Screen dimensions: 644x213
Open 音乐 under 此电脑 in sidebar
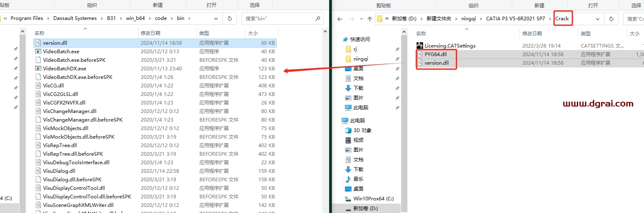358,179
